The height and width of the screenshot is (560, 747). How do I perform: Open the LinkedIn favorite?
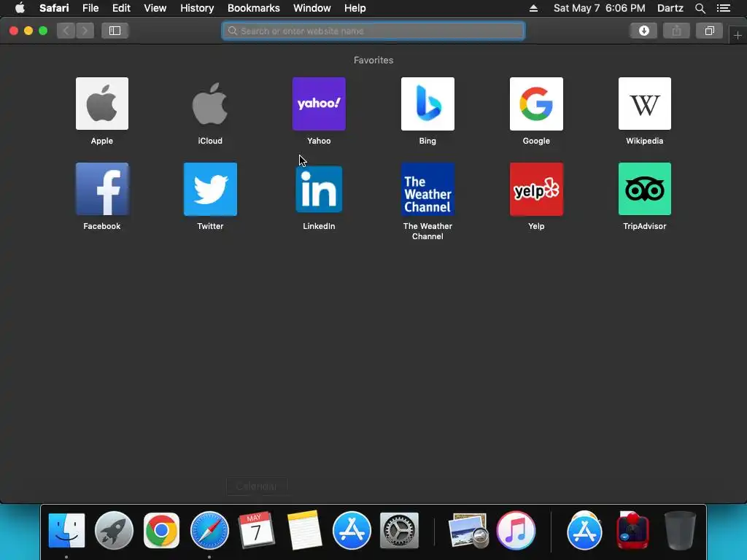point(319,189)
